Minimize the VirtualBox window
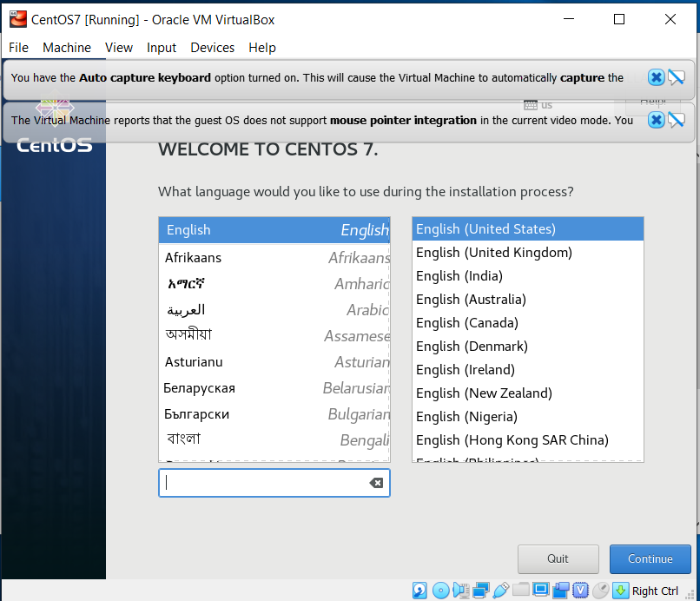 569,19
